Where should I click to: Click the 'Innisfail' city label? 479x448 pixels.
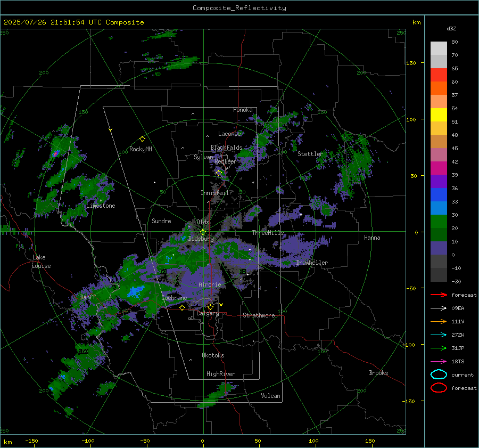[215, 193]
